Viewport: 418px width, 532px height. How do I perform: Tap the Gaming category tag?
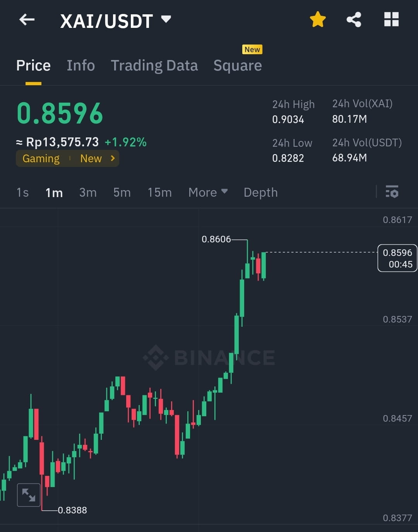[41, 158]
